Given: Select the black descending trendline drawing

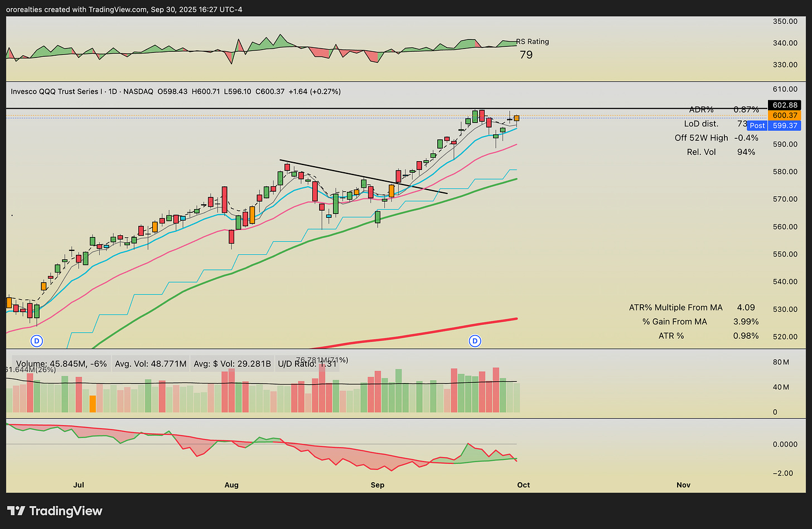Looking at the screenshot, I should pos(364,177).
